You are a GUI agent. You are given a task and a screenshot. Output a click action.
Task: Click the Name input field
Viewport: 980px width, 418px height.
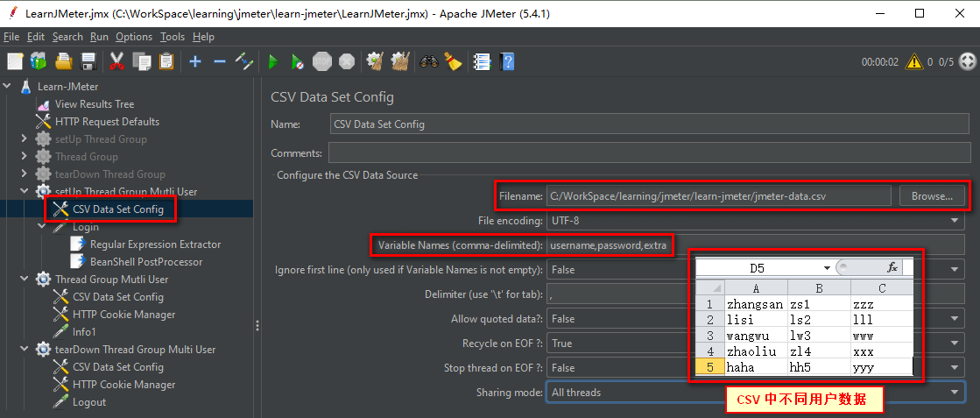pos(647,124)
